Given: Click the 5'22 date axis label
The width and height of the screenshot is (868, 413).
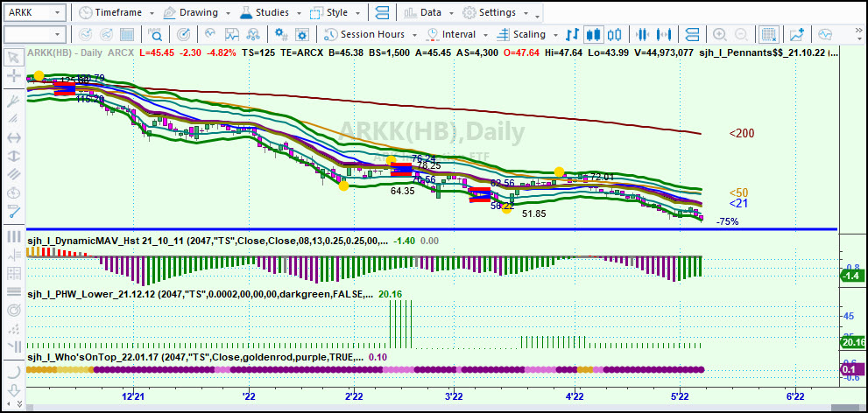Looking at the screenshot, I should [679, 395].
